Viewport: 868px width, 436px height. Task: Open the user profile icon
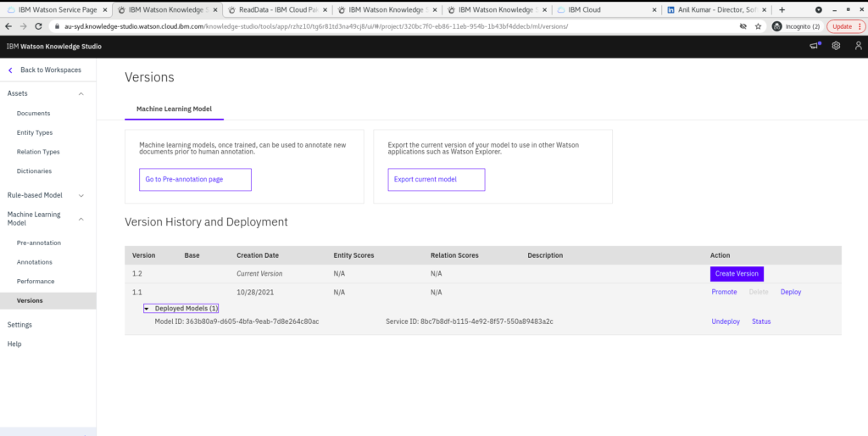(858, 46)
